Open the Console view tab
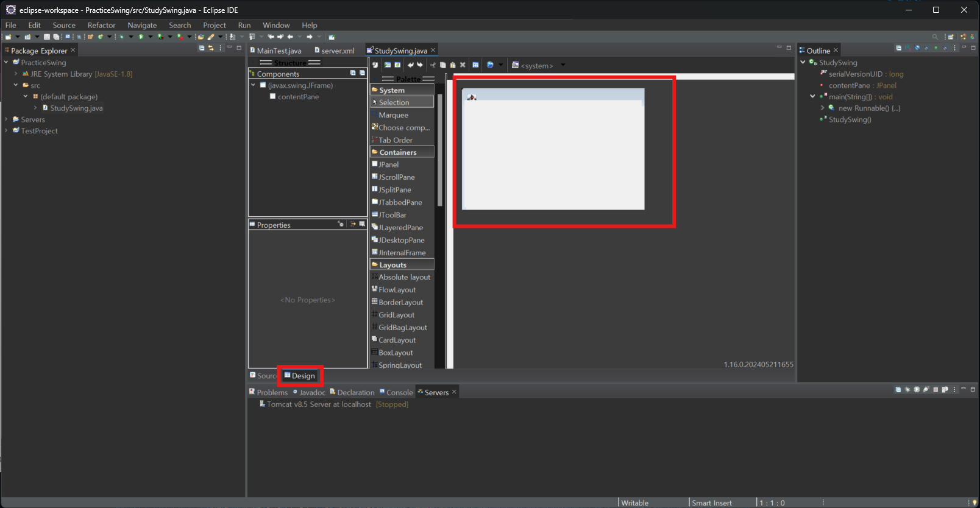Viewport: 980px width, 508px height. (x=396, y=392)
